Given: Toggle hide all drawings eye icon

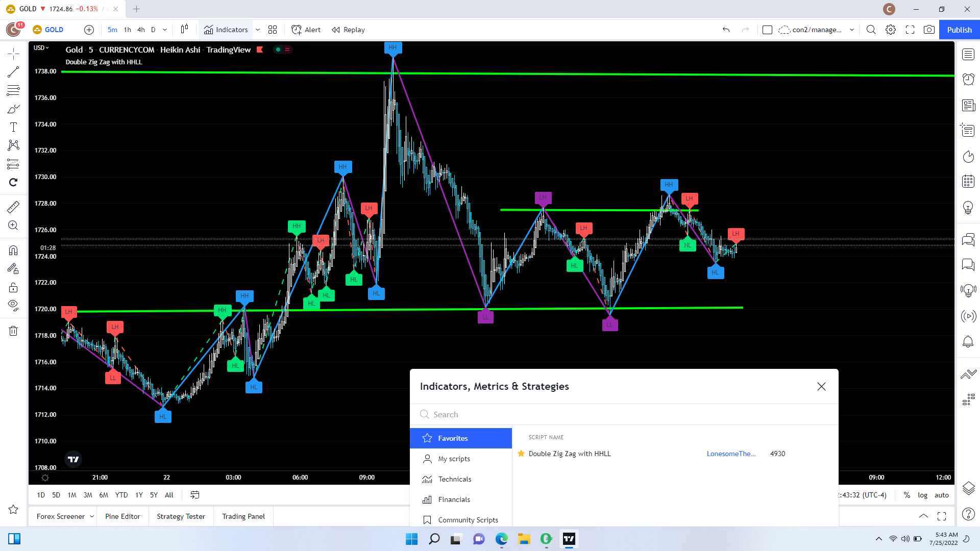Looking at the screenshot, I should point(13,306).
